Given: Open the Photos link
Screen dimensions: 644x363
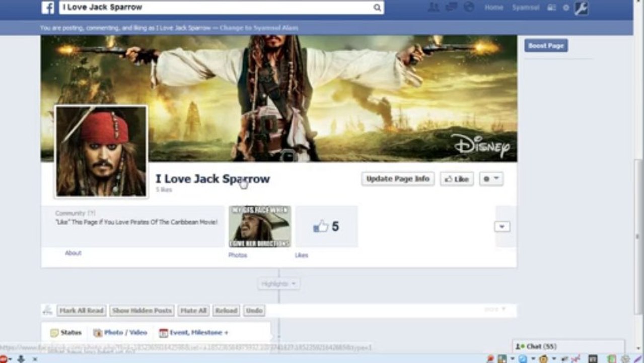Looking at the screenshot, I should (238, 255).
